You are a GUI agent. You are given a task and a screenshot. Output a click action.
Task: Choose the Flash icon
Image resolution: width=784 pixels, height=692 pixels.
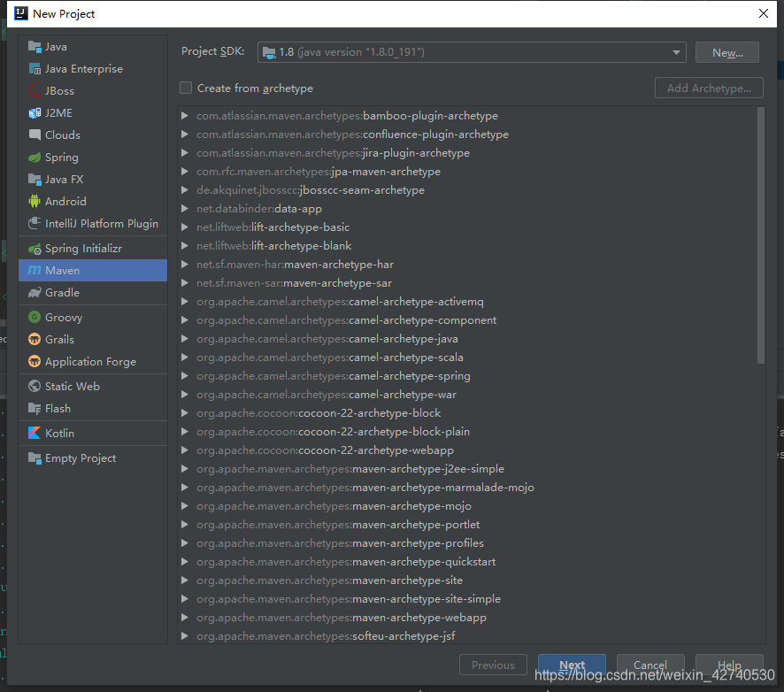(x=35, y=409)
